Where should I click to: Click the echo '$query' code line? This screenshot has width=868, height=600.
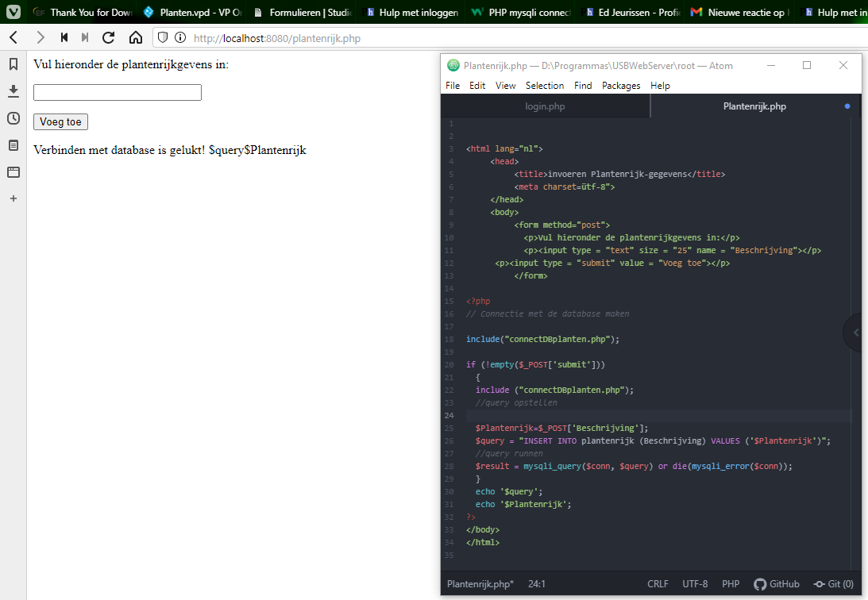point(509,491)
